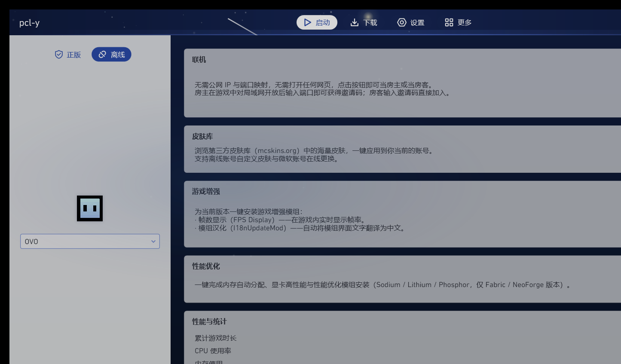Click the 性能与统计 card heading
Image resolution: width=621 pixels, height=364 pixels.
click(x=209, y=321)
